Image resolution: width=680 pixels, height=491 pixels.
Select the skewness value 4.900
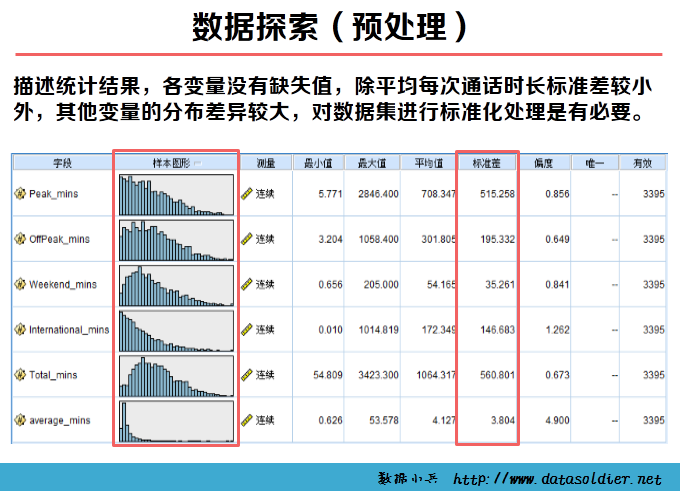[x=557, y=420]
